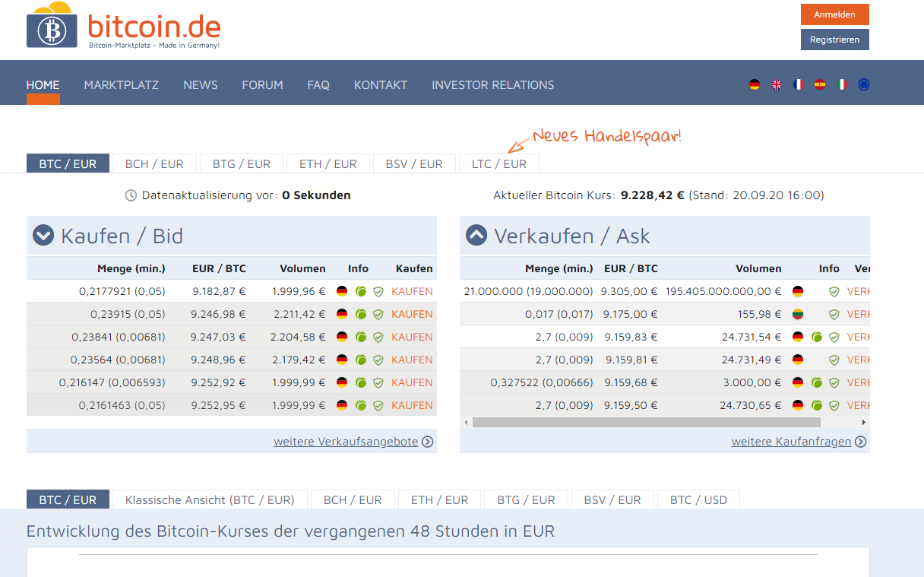Click German flag in 9.246,98 € row
This screenshot has height=577, width=924.
(342, 314)
